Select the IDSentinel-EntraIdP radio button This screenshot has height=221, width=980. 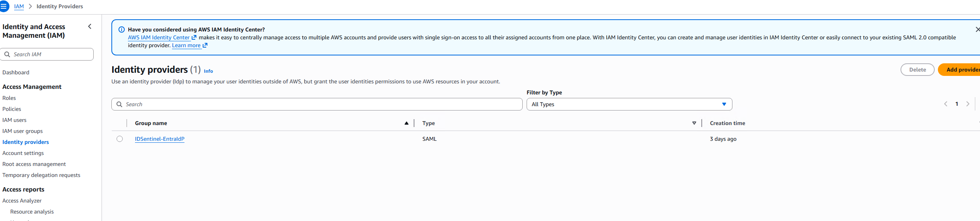pyautogui.click(x=120, y=139)
